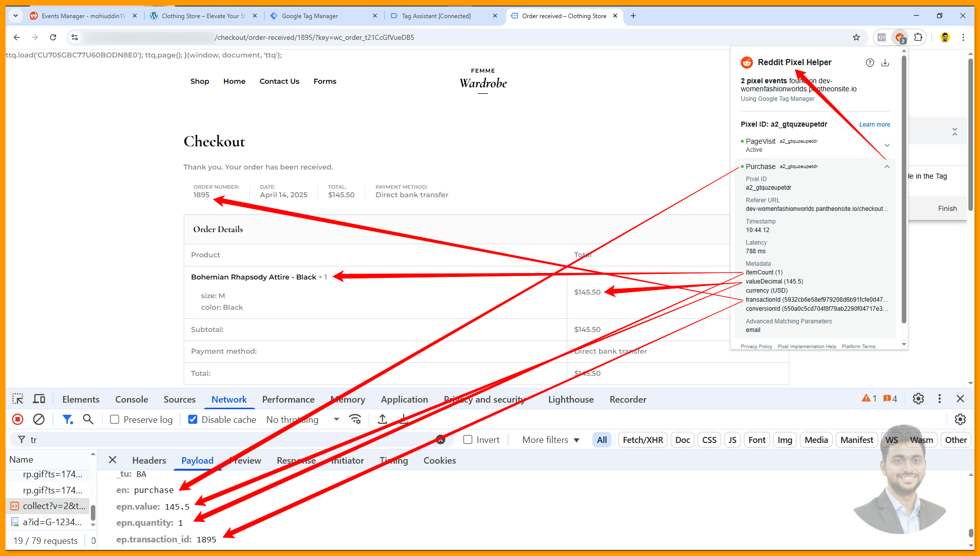Viewport: 980px width, 556px height.
Task: Clear the network log
Action: pyautogui.click(x=39, y=419)
